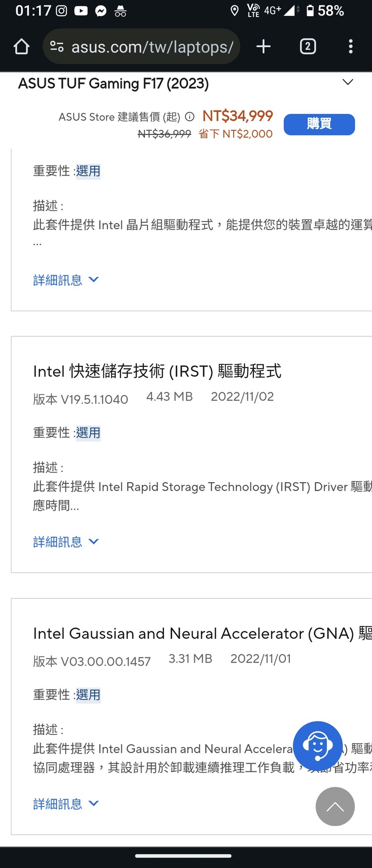Tap the price info circle icon
This screenshot has width=372, height=868.
click(189, 117)
